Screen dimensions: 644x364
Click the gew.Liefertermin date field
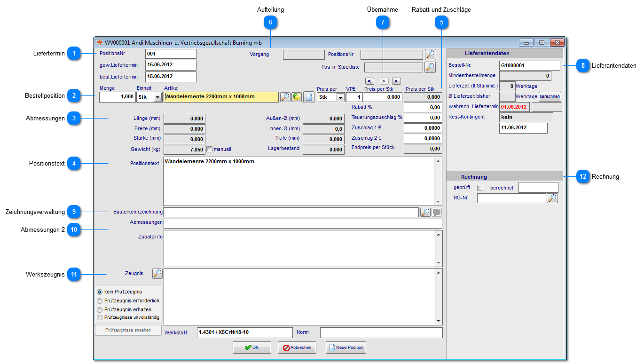(x=171, y=65)
